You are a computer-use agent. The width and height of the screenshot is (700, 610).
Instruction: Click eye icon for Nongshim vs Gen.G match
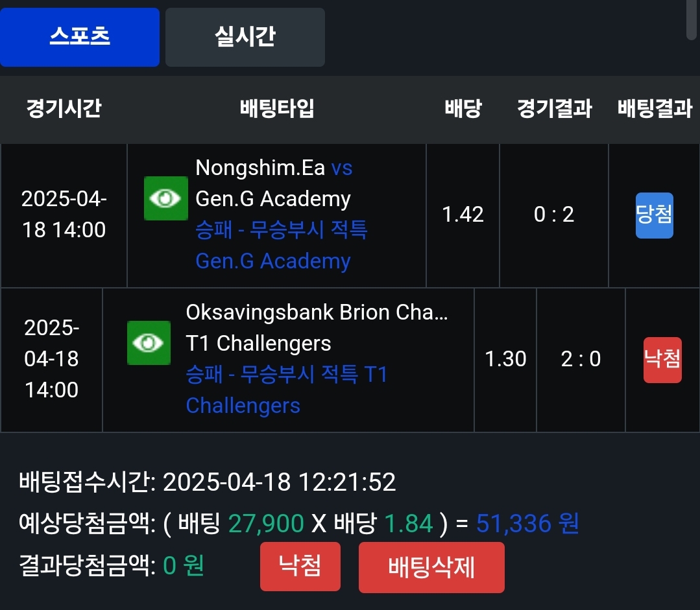coord(165,198)
